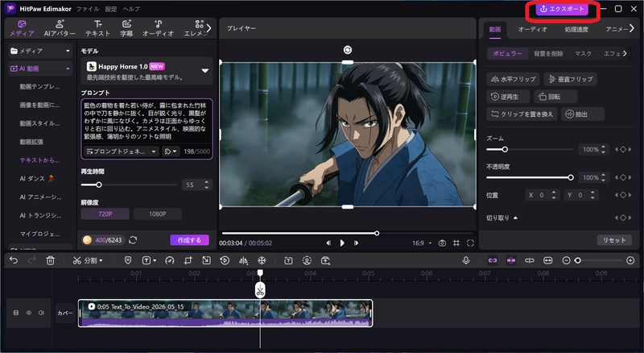
Task: Open the Happy Horse 1.0 model dropdown
Action: [x=205, y=71]
